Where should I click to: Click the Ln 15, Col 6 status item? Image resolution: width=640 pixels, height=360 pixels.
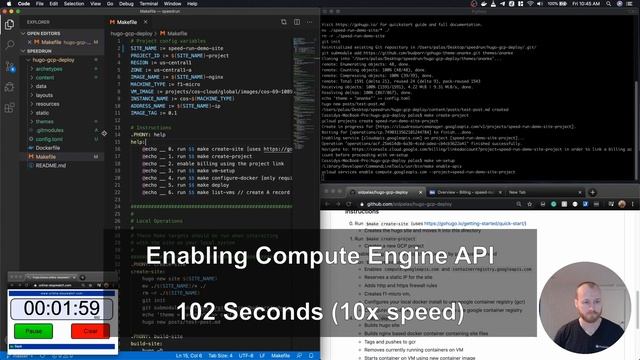coord(189,356)
